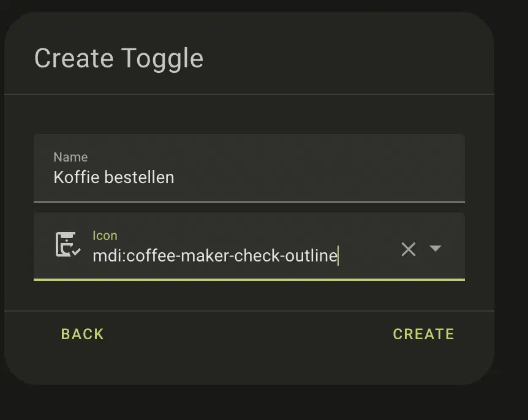The height and width of the screenshot is (420, 528).
Task: Click the "Create Toggle" dialog title
Action: pos(119,59)
